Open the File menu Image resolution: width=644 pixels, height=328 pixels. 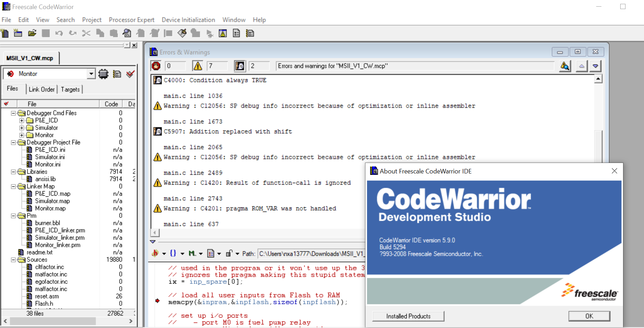coord(6,20)
